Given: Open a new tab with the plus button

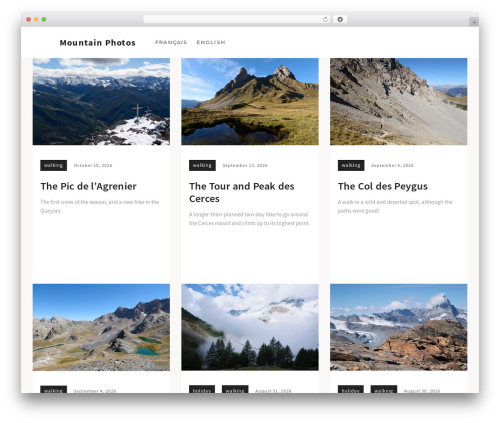Looking at the screenshot, I should point(474,22).
